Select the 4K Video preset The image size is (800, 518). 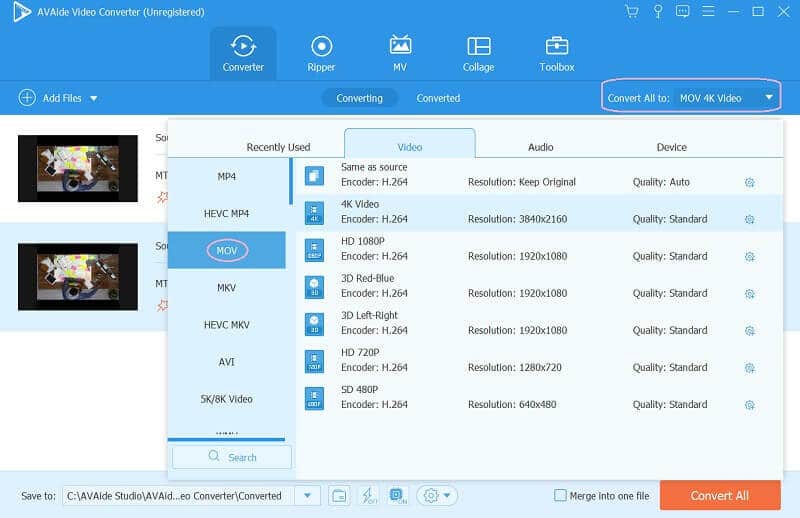pyautogui.click(x=539, y=213)
